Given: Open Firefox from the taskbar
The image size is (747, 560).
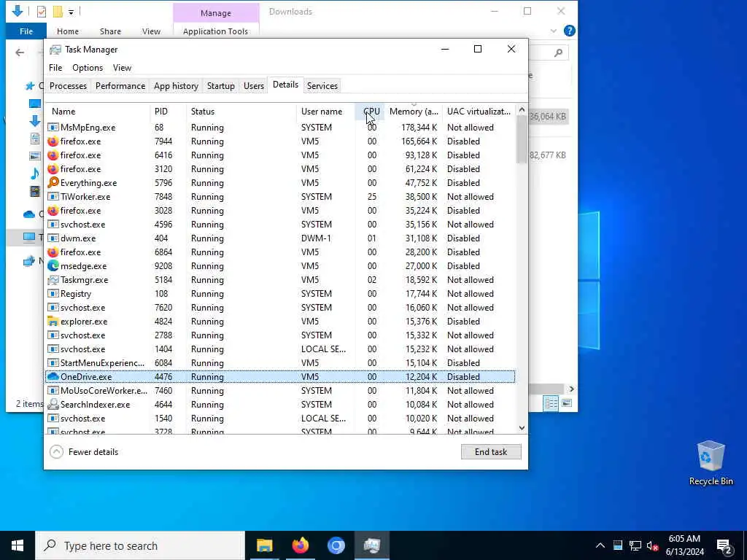Looking at the screenshot, I should click(300, 545).
